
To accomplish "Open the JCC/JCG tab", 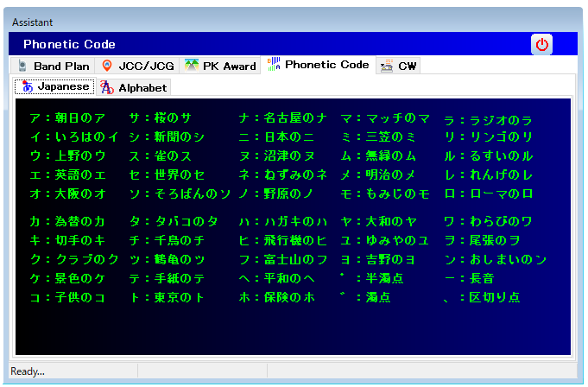I will [x=137, y=66].
